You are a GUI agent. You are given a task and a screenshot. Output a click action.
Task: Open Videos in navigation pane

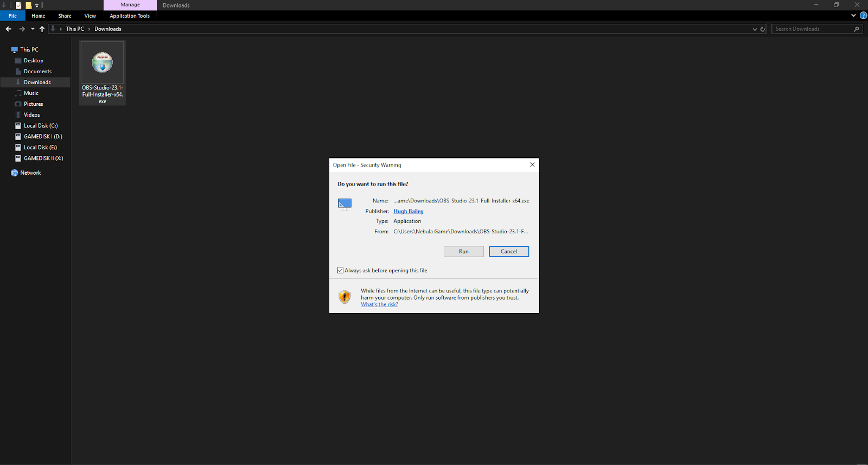(31, 115)
